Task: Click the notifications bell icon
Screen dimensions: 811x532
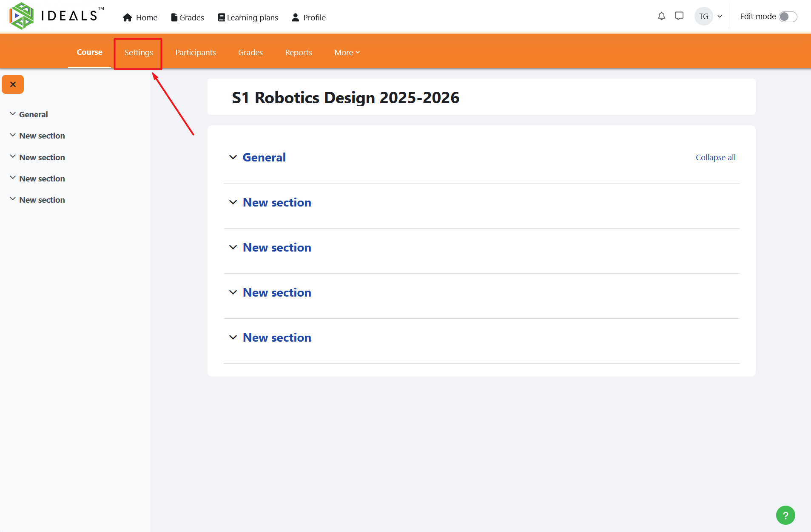Action: coord(661,16)
